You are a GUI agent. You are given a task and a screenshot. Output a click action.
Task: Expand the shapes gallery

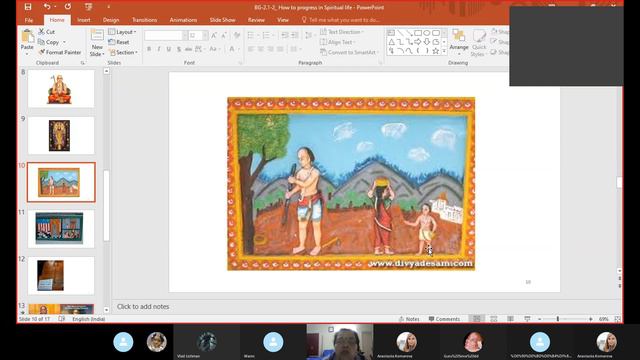point(444,51)
